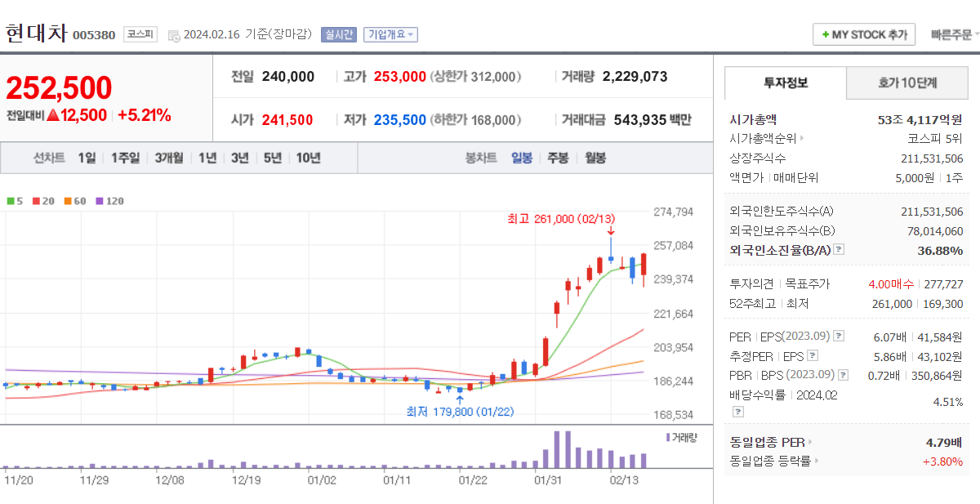This screenshot has height=504, width=980.
Task: Open help icon beside 추정PER EPS
Action: point(812,356)
